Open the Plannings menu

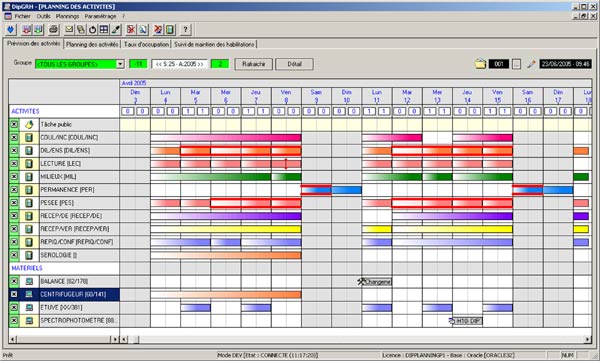67,16
